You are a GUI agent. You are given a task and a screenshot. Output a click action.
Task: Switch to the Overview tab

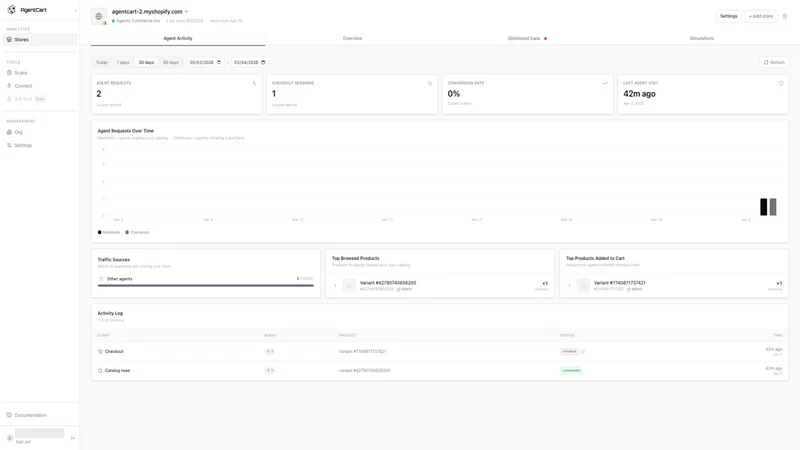click(x=352, y=38)
